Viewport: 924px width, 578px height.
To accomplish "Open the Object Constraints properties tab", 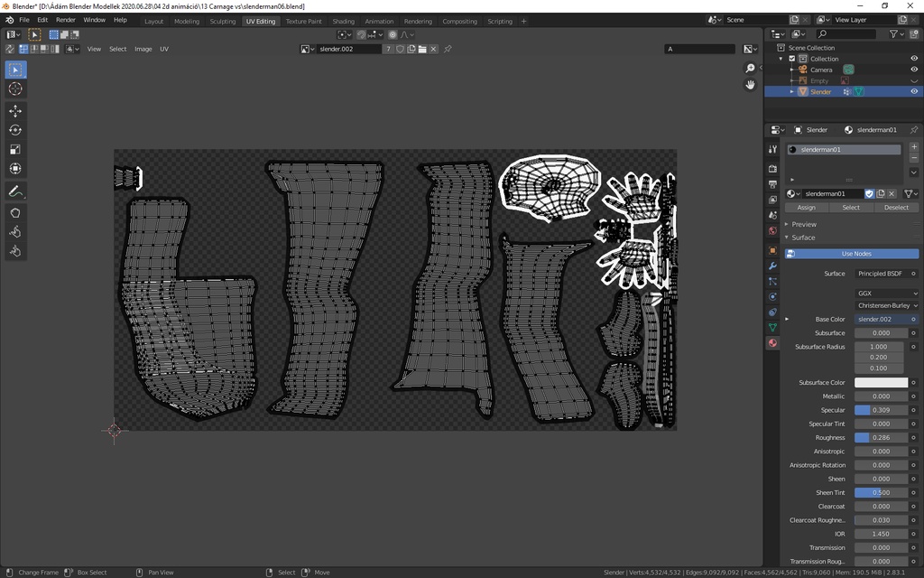I will coord(772,312).
